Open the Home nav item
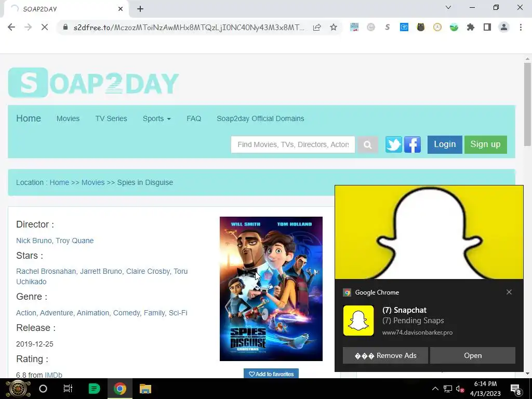This screenshot has width=532, height=399. click(x=29, y=118)
